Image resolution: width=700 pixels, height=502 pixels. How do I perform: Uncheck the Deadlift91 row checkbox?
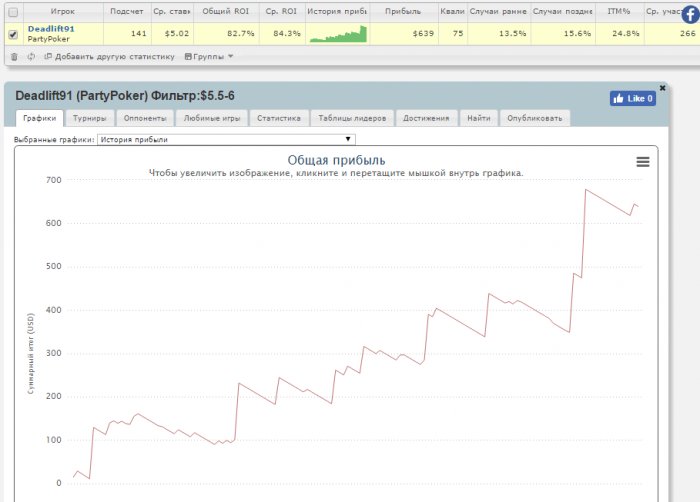pos(13,34)
